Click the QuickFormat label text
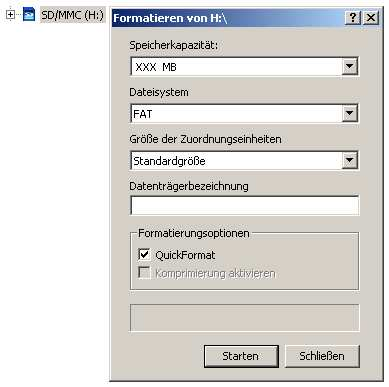Viewport: 389px width, 387px height. tap(185, 255)
